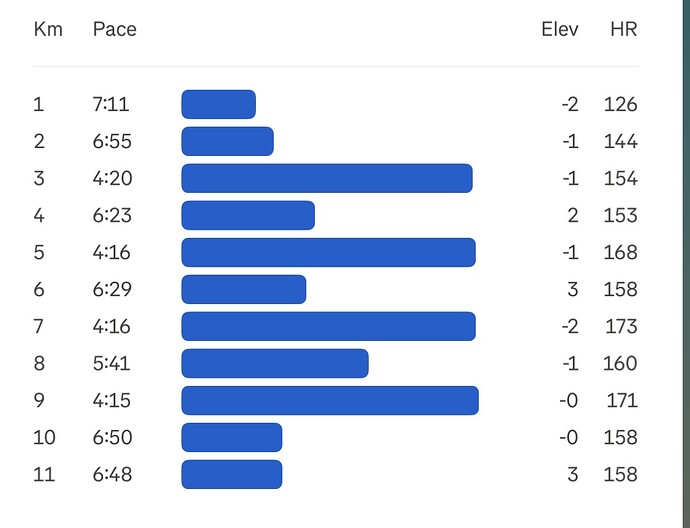
Task: Click the km 7 pace bar
Action: tap(328, 326)
